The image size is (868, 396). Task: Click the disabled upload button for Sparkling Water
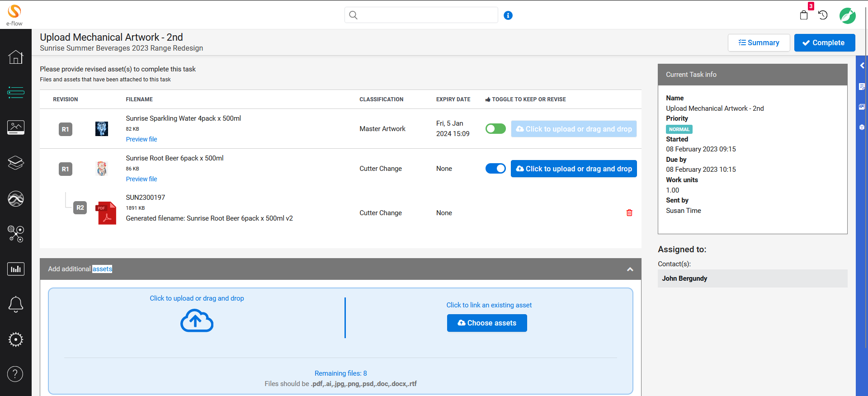point(574,129)
